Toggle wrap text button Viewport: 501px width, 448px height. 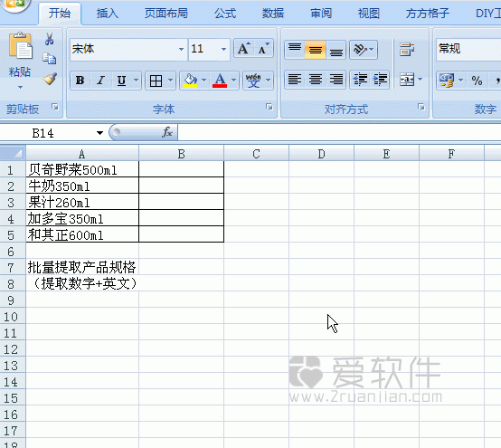coord(407,50)
